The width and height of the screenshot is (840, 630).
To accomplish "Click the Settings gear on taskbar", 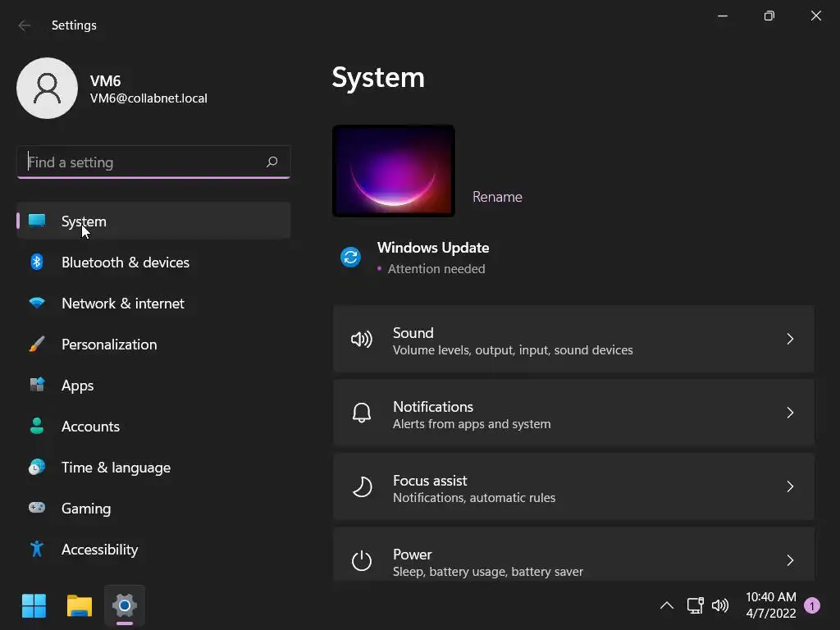I will coord(125,606).
